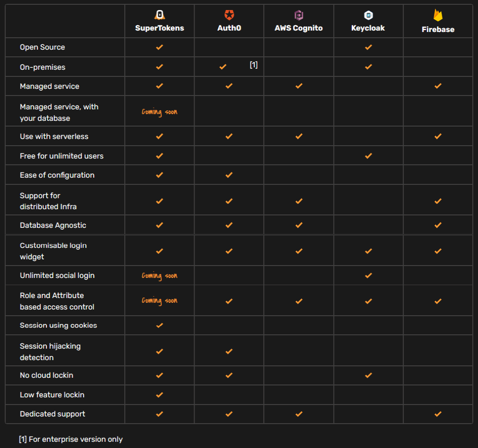
Task: Click Auth0 Session hijacking detection checkmark
Action: tap(229, 351)
